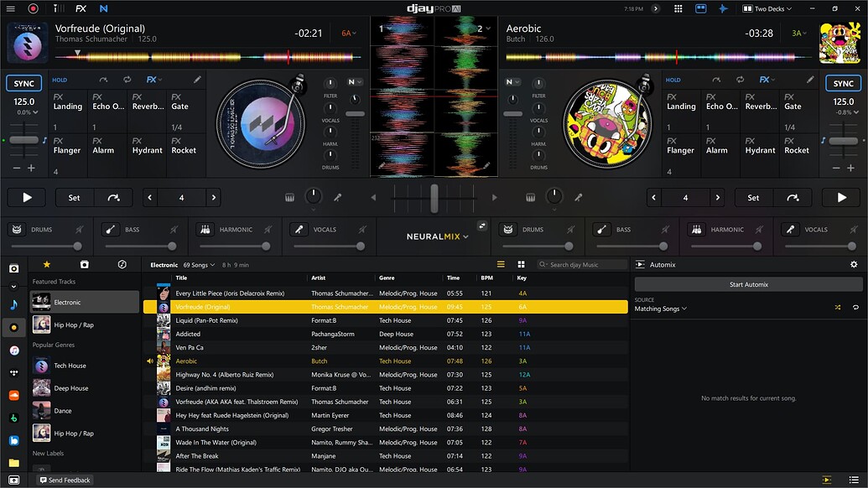
Task: Open Automix settings with the gear icon
Action: tap(854, 263)
